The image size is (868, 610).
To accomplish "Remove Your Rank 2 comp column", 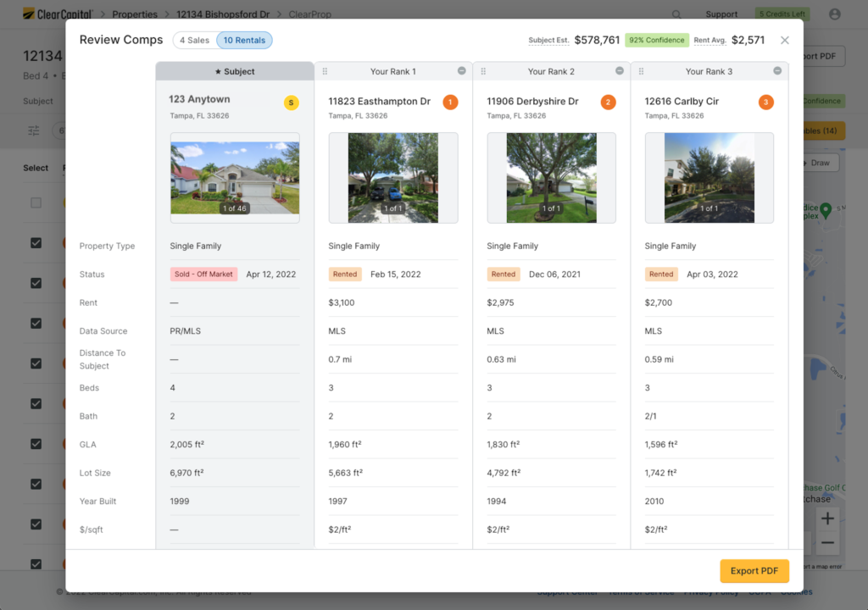I will tap(620, 71).
